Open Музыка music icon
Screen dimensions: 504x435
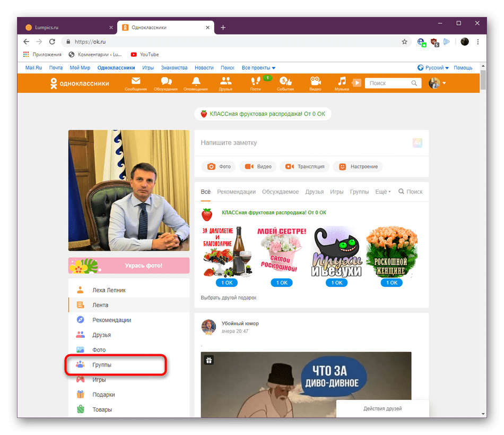(342, 83)
